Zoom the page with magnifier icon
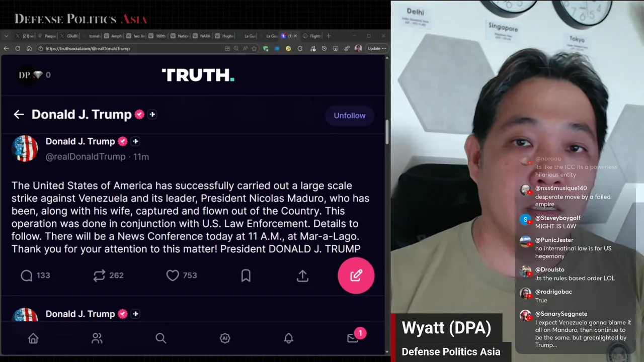This screenshot has height=362, width=644. [x=236, y=48]
